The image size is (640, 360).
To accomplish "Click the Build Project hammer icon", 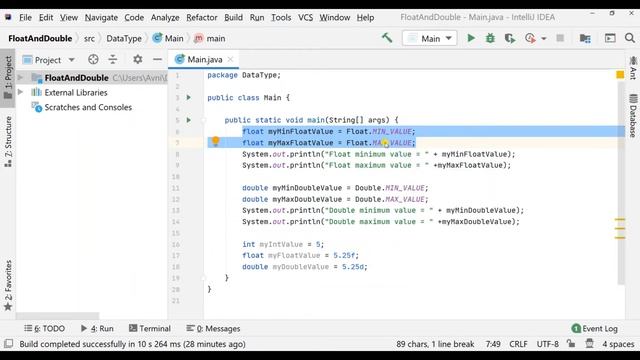I will pos(387,38).
